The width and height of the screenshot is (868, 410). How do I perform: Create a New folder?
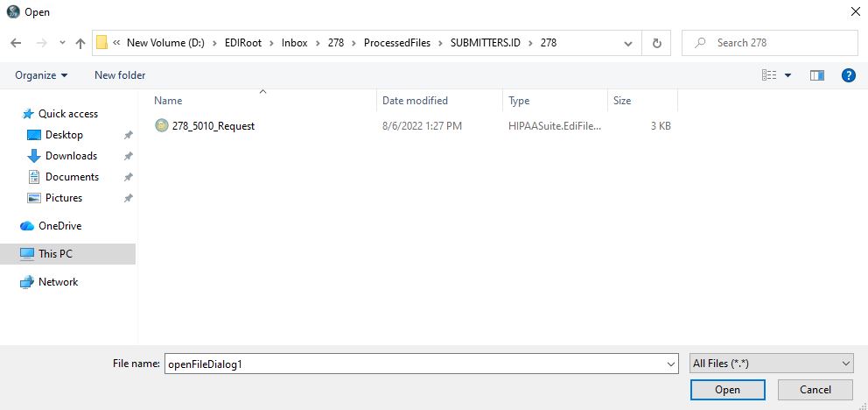point(120,74)
